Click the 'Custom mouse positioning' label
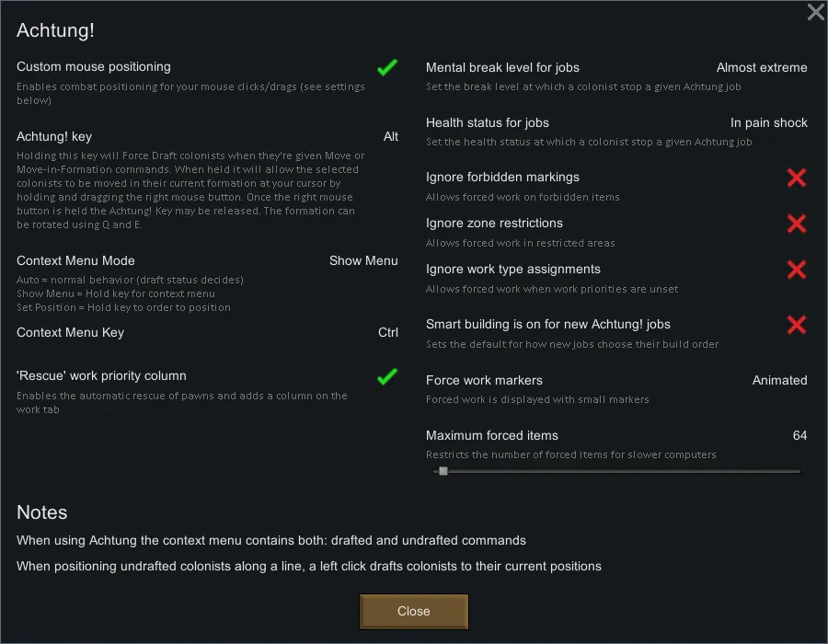This screenshot has width=828, height=644. (94, 66)
